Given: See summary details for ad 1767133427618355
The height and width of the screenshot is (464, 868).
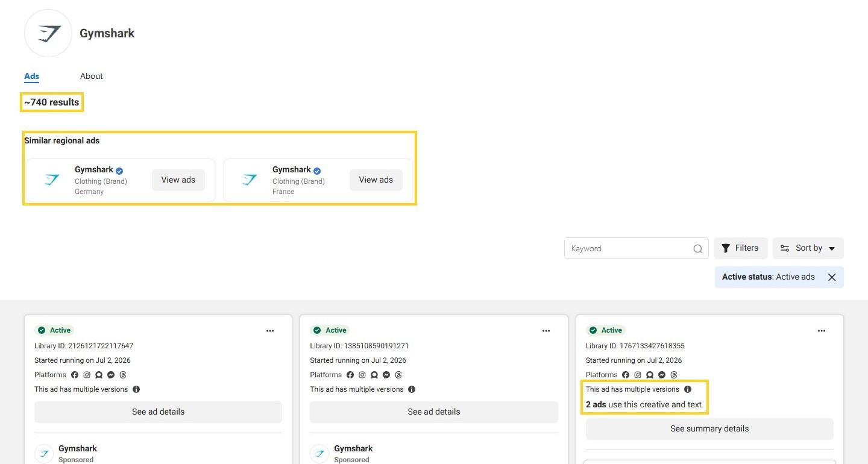Looking at the screenshot, I should 709,429.
